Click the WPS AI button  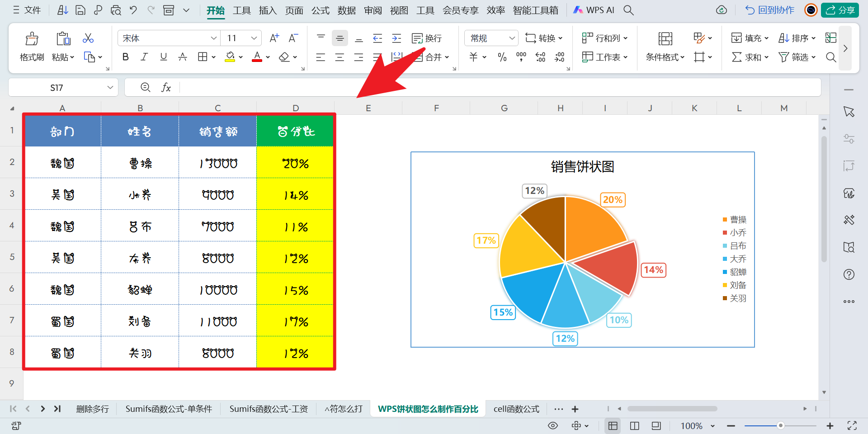[594, 10]
